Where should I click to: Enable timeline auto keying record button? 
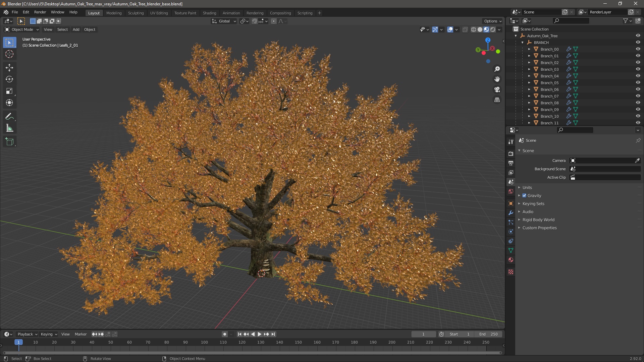point(224,334)
